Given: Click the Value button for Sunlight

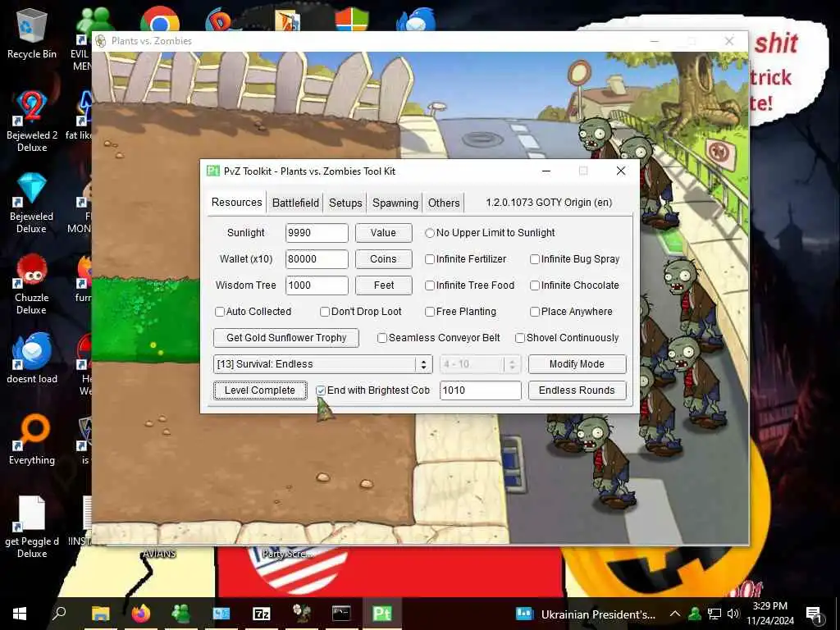Looking at the screenshot, I should 384,233.
